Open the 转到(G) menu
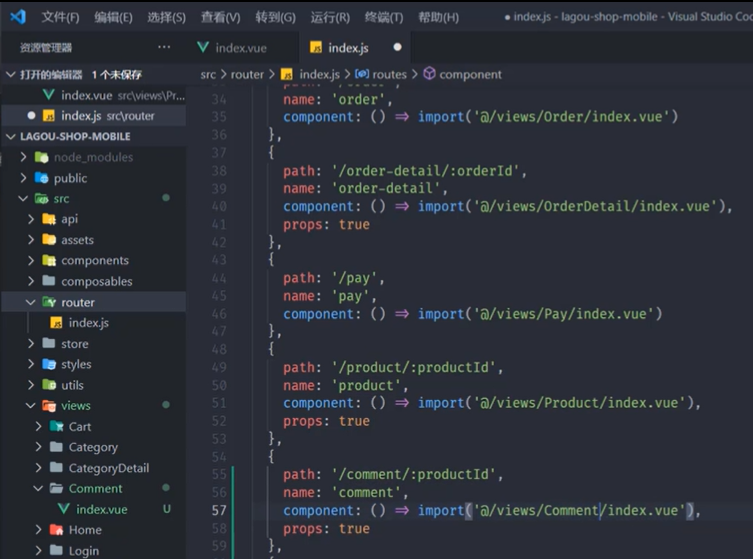 (275, 17)
